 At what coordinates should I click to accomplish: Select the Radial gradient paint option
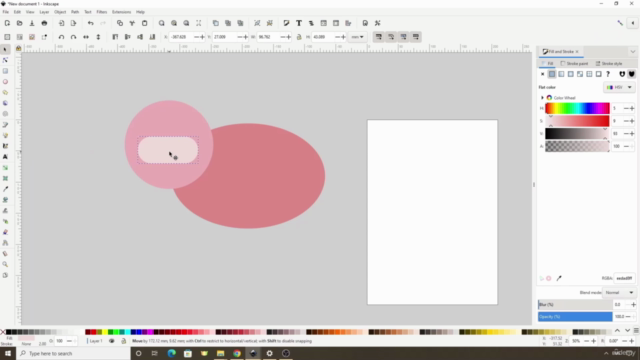click(571, 74)
